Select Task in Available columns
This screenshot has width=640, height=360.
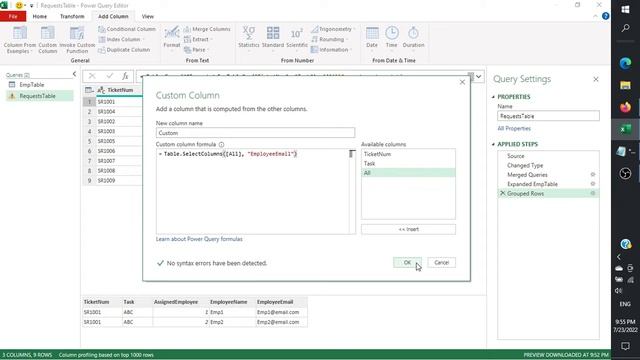[x=408, y=163]
